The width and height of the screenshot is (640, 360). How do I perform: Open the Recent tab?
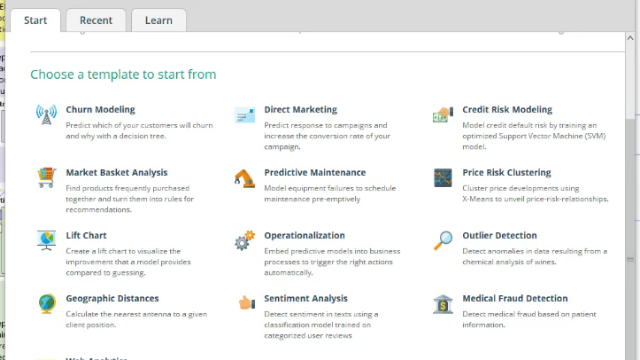[96, 20]
